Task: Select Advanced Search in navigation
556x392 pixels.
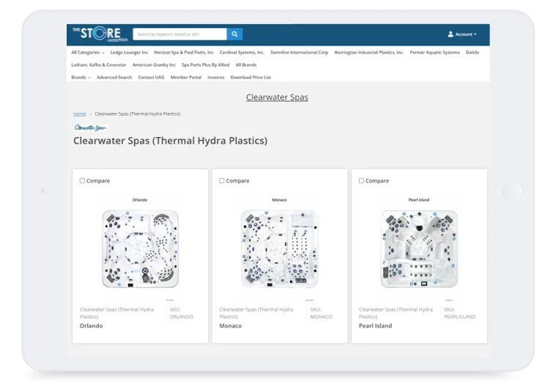Action: (x=114, y=77)
